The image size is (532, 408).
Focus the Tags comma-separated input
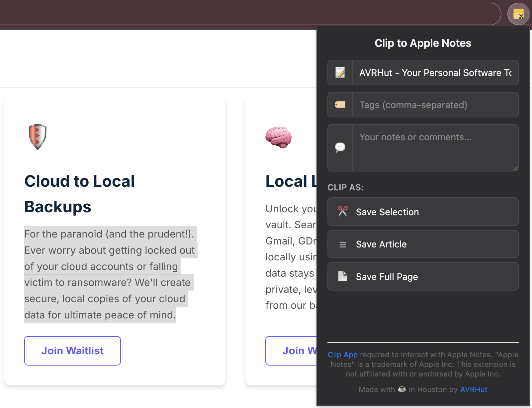[435, 105]
